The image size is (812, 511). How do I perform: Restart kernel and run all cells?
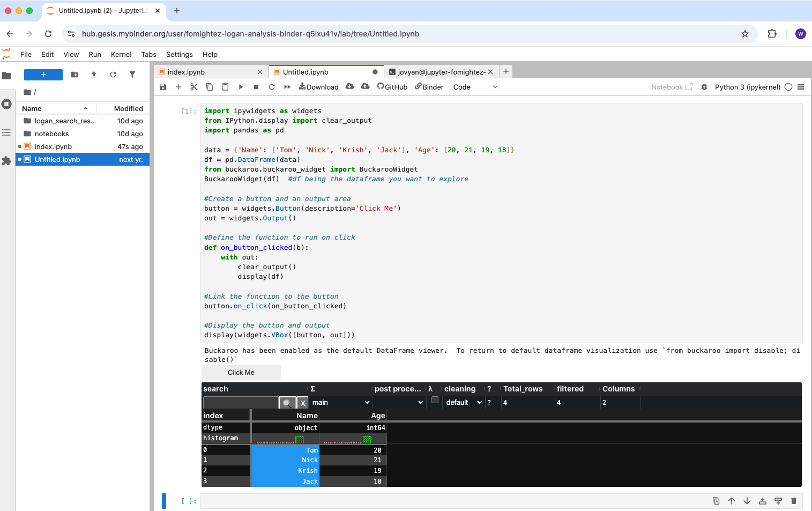click(x=287, y=87)
